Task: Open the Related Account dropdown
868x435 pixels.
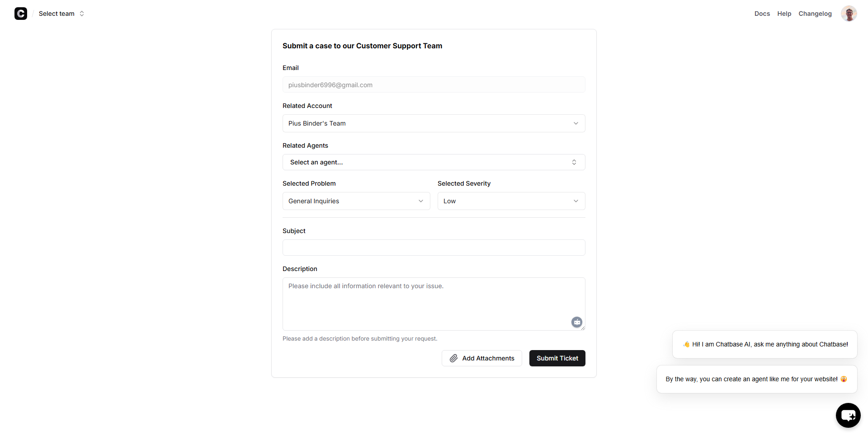Action: pyautogui.click(x=434, y=123)
